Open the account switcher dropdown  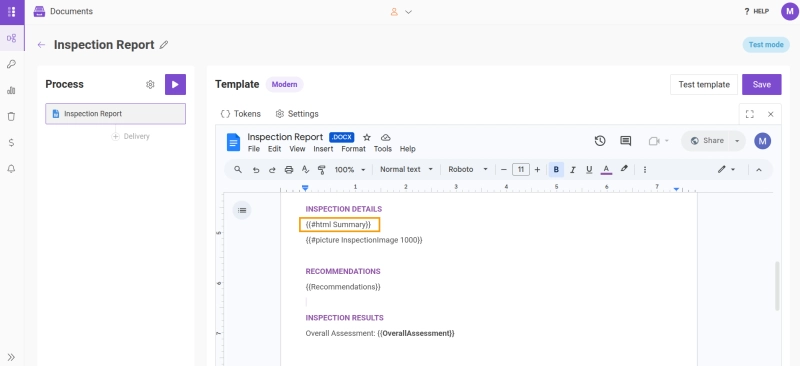click(401, 12)
